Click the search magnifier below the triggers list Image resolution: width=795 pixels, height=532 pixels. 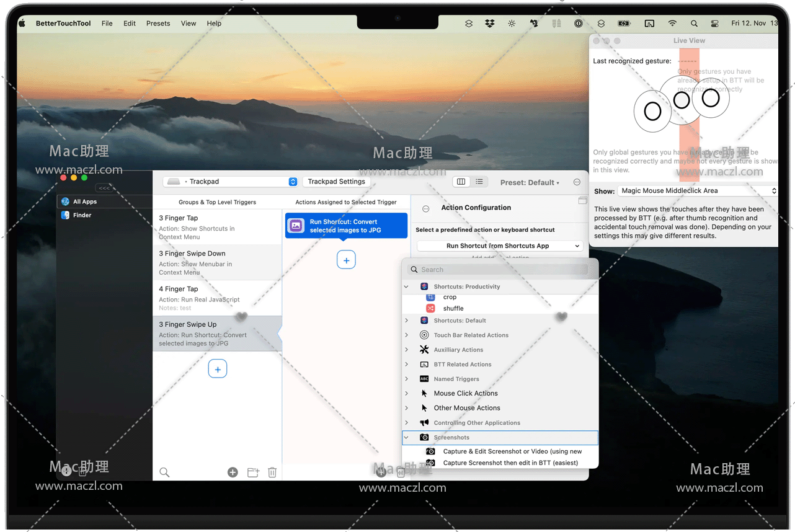pos(164,472)
